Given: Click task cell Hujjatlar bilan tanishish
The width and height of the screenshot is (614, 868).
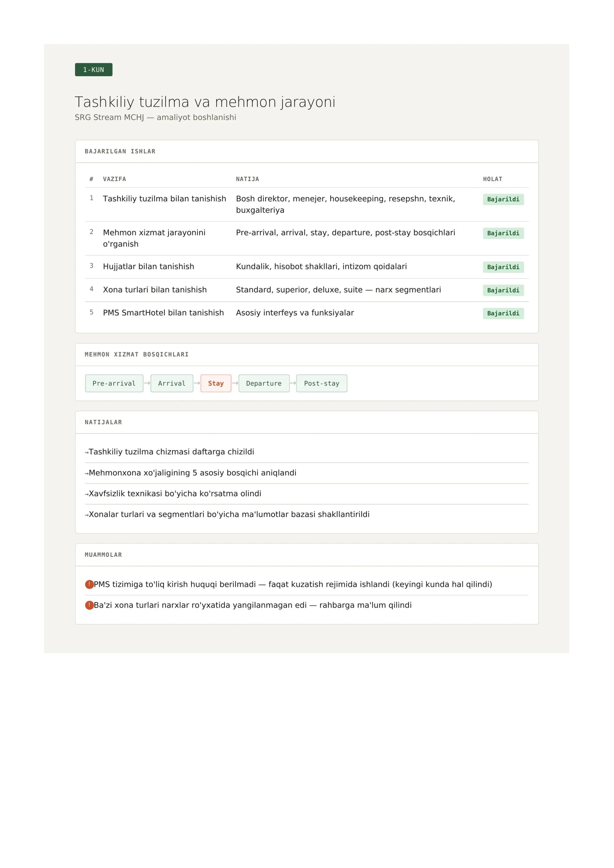Looking at the screenshot, I should pos(149,267).
